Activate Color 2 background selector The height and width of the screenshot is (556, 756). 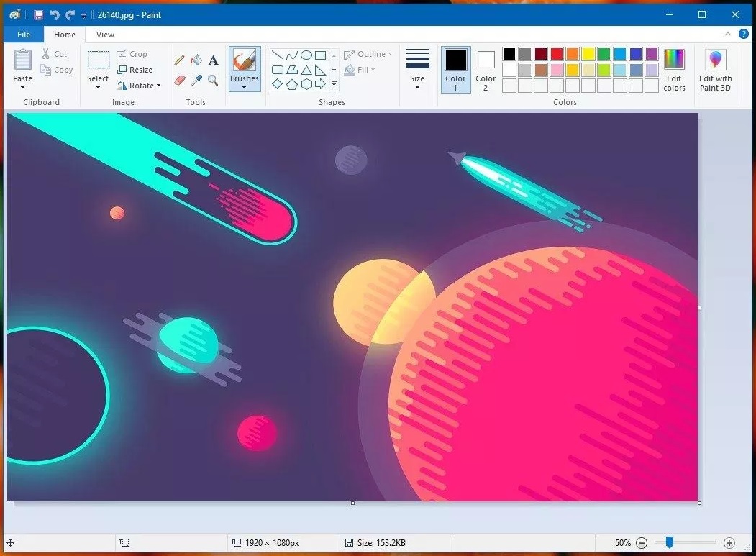(486, 70)
